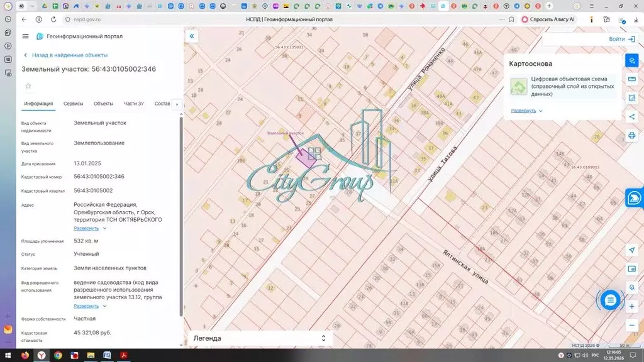Open Firefox from the Windows taskbar

[25, 356]
